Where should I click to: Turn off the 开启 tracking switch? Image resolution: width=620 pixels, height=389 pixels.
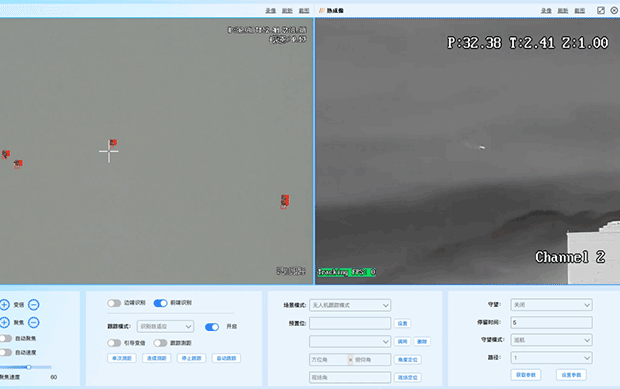(212, 327)
